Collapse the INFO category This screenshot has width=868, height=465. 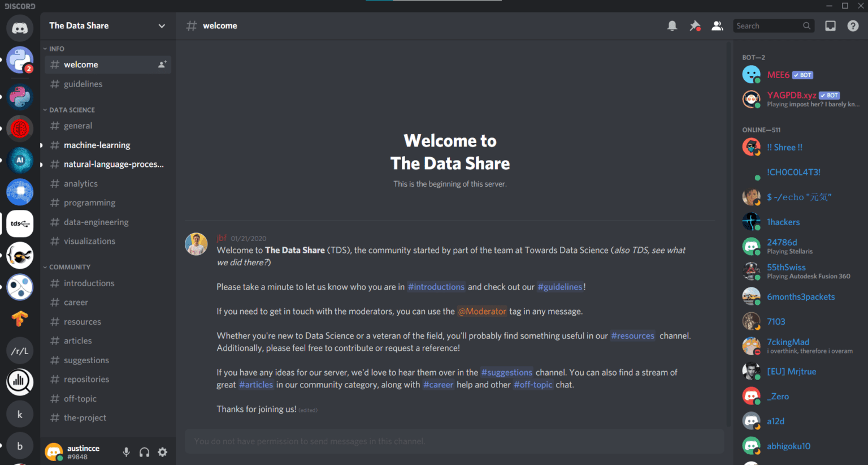(x=55, y=48)
